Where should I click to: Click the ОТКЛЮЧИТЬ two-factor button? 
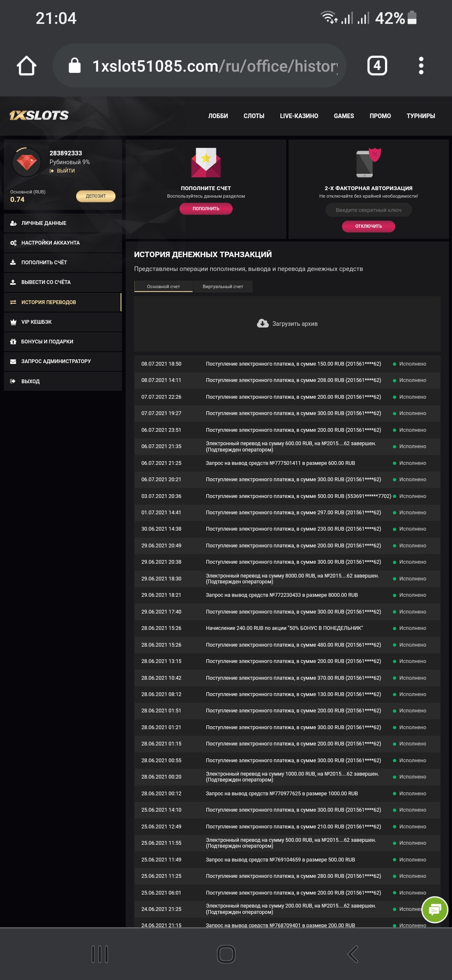368,226
